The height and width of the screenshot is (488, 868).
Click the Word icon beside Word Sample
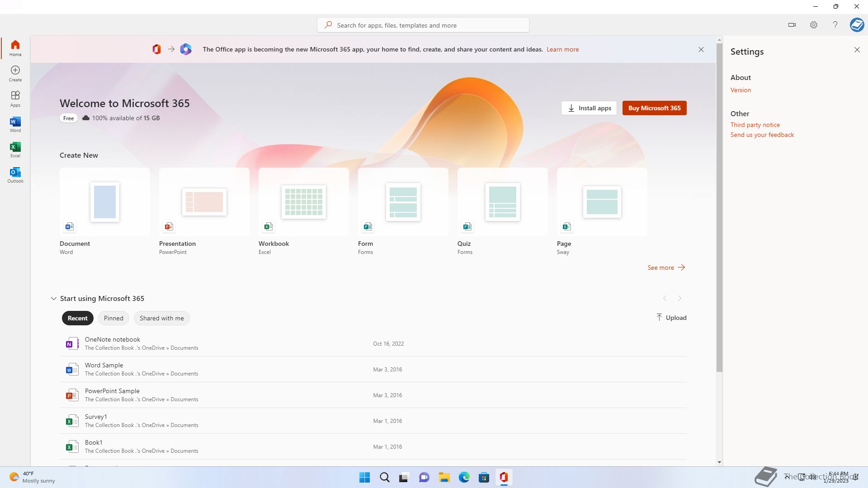71,370
